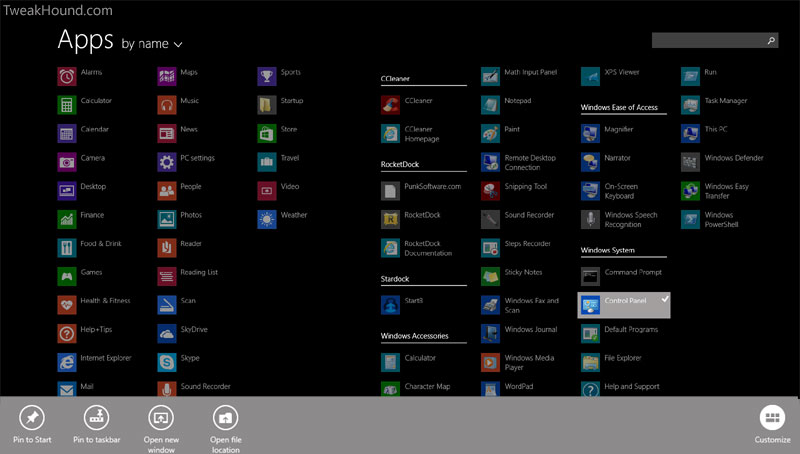The image size is (800, 454).
Task: Open the This PC entry
Action: point(704,134)
